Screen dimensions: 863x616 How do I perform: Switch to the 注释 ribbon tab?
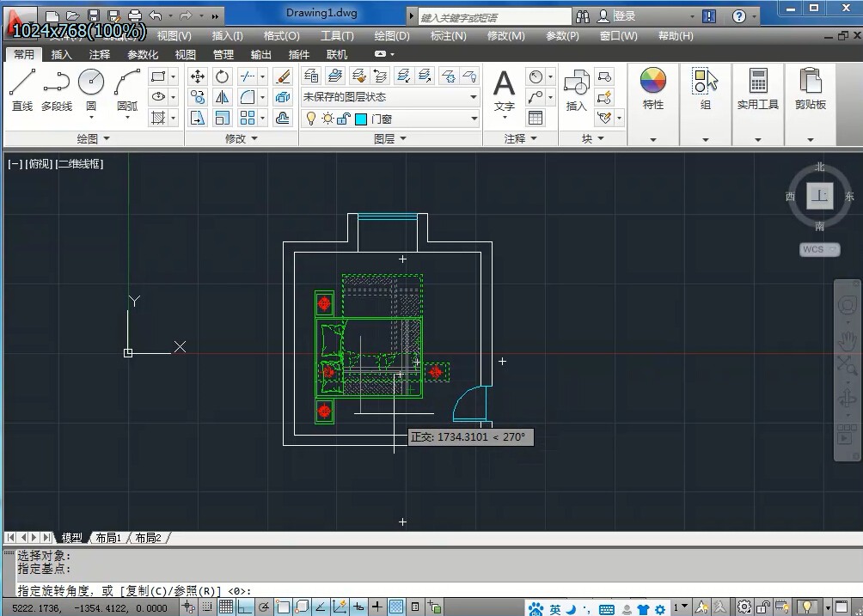(100, 54)
